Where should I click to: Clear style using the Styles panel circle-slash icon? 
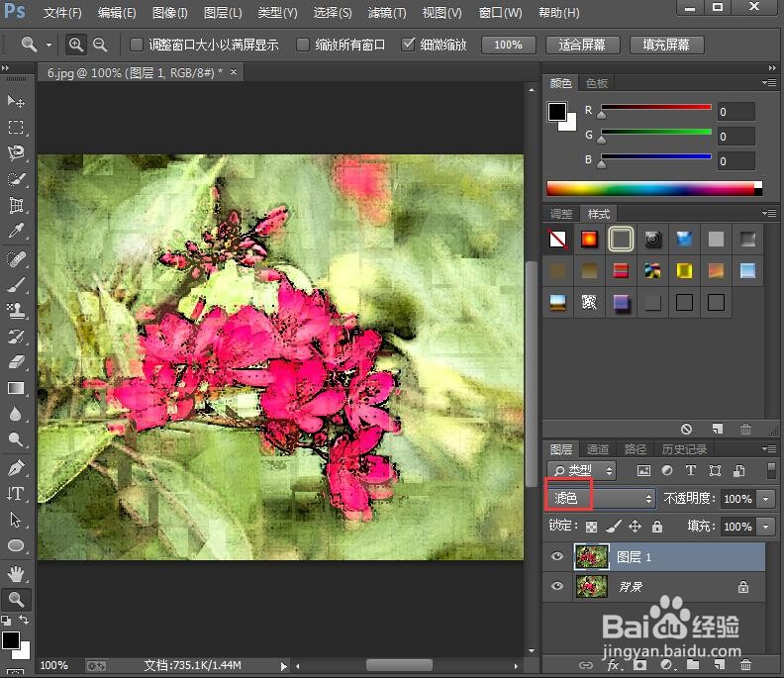coord(687,429)
